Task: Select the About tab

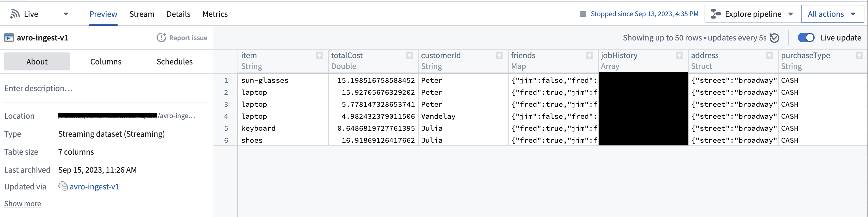Action: 37,62
